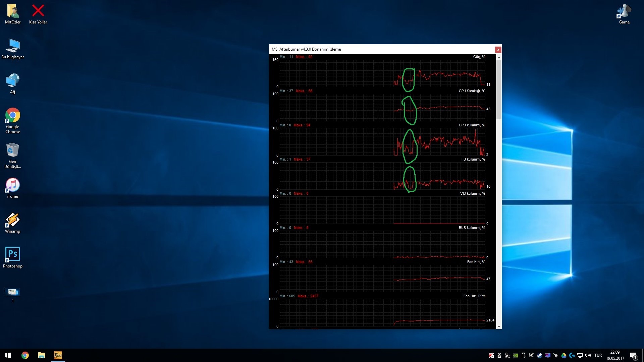Click the Maks. : 2457 RPM value
Image resolution: width=644 pixels, height=362 pixels.
(308, 296)
